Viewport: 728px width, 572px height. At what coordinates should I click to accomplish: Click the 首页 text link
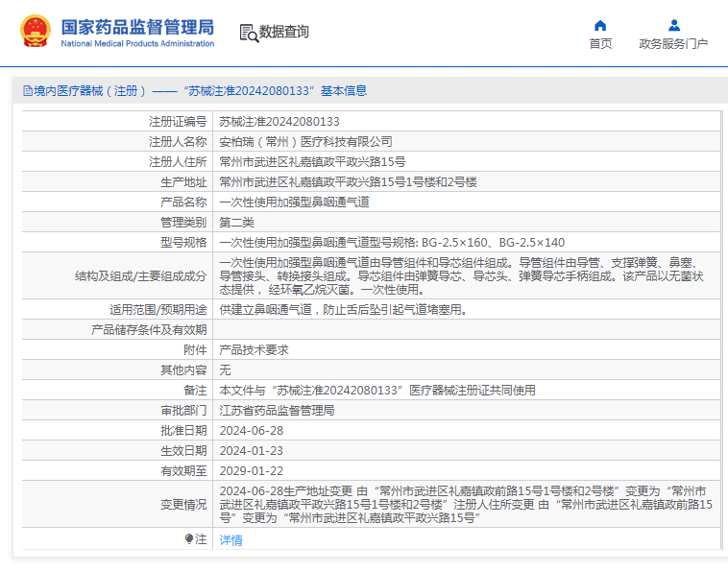tap(600, 43)
